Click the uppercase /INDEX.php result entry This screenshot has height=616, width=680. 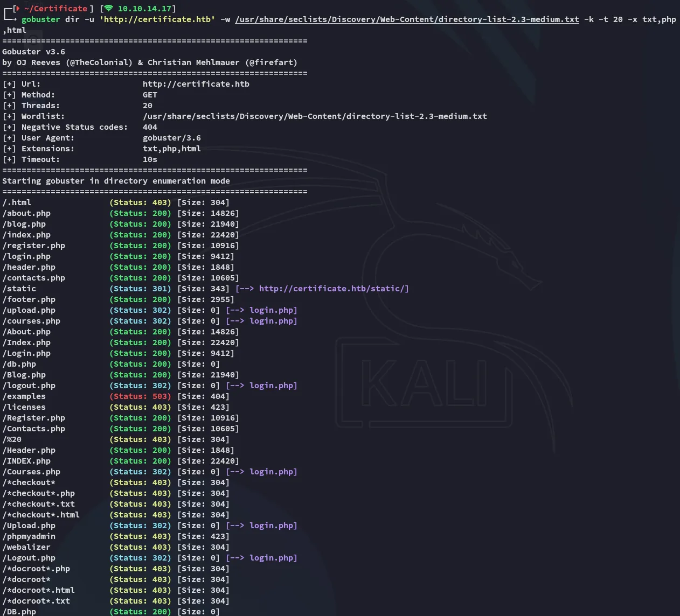(x=26, y=461)
